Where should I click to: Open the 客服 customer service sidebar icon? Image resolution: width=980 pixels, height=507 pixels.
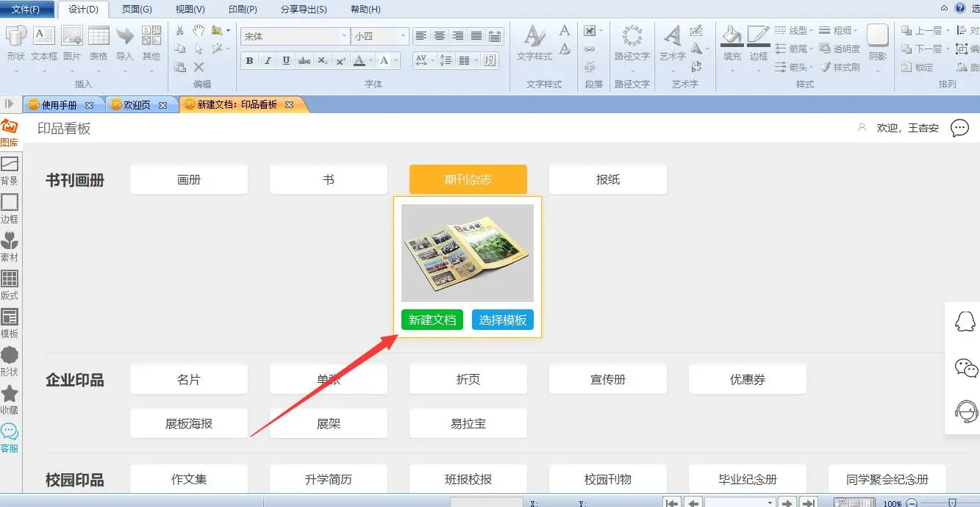click(9, 437)
